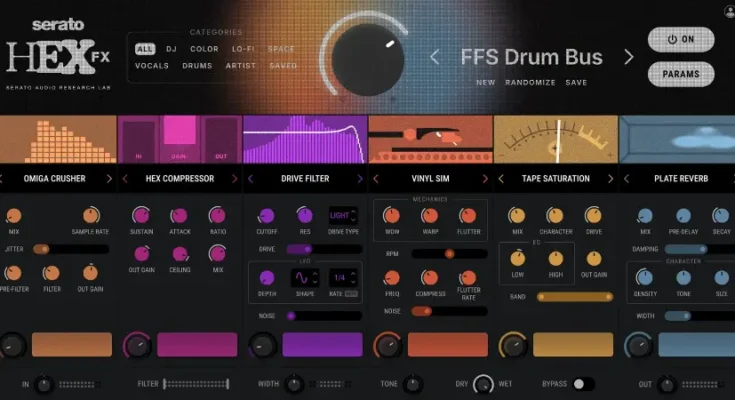
Task: Click the Drive Filter Cutoff knob
Action: (x=266, y=215)
